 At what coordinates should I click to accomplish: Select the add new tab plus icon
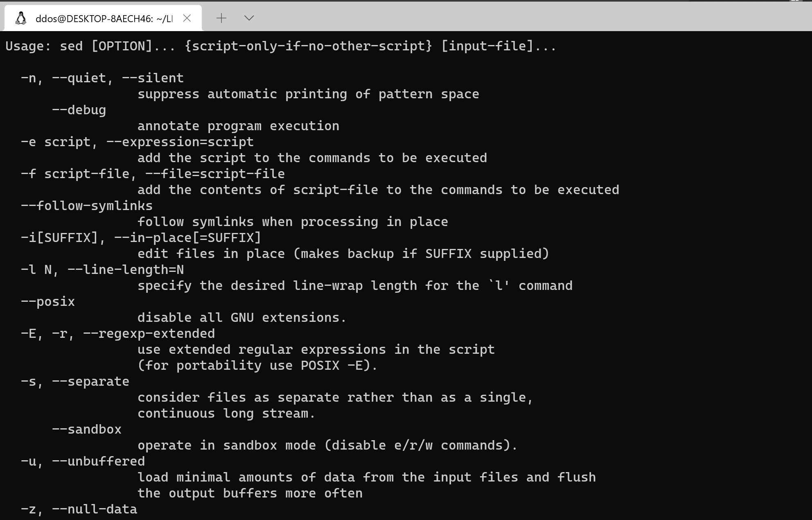coord(221,18)
